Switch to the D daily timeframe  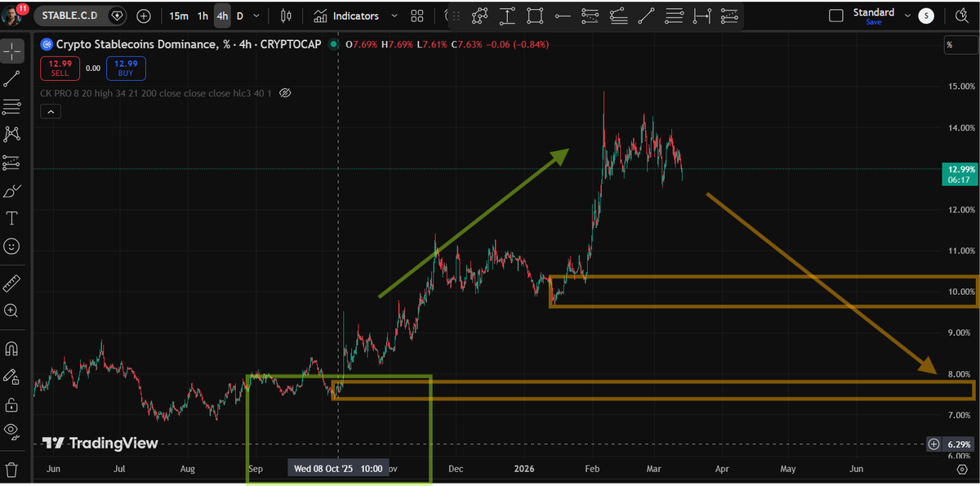[240, 16]
